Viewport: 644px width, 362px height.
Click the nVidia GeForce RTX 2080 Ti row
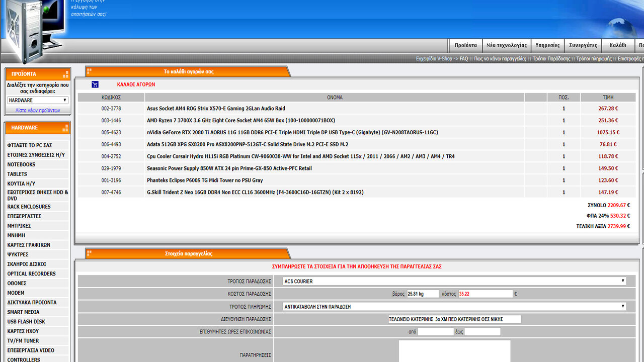pyautogui.click(x=356, y=132)
